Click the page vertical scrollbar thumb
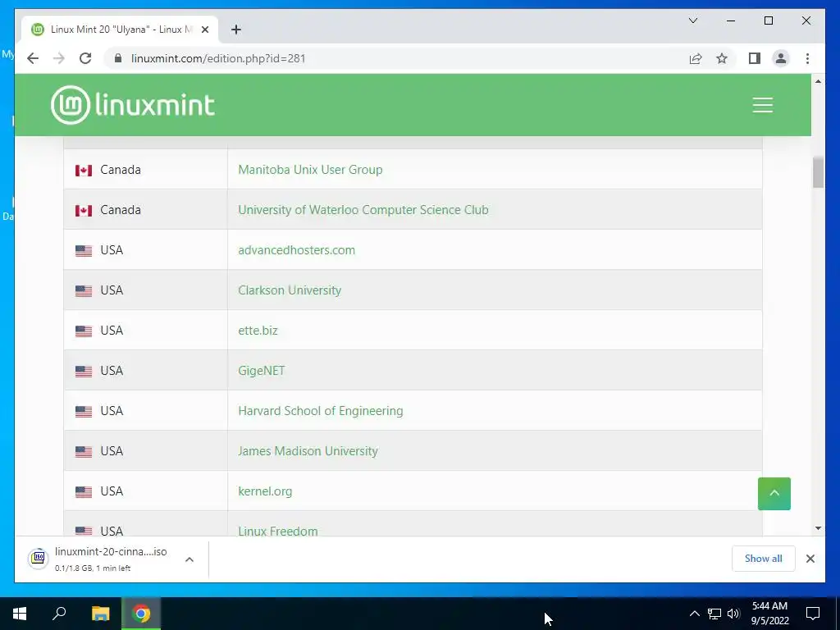The width and height of the screenshot is (840, 630). point(818,172)
